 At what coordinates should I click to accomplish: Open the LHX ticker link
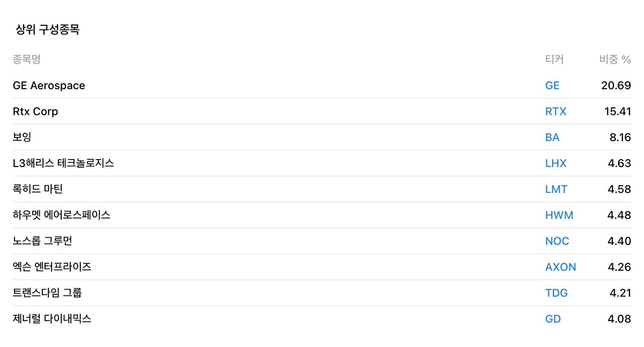[x=556, y=163]
